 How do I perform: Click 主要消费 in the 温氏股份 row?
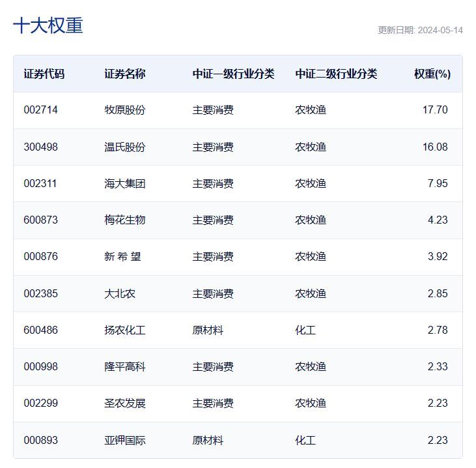click(213, 147)
